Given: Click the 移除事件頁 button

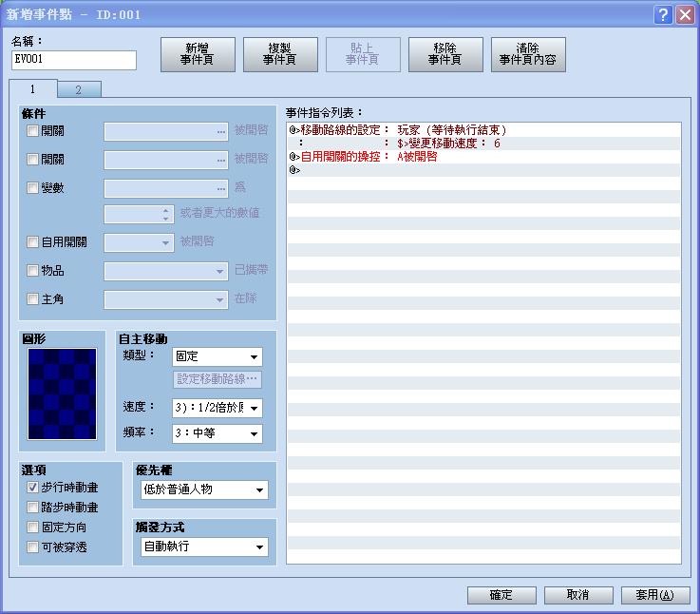Looking at the screenshot, I should [x=445, y=54].
